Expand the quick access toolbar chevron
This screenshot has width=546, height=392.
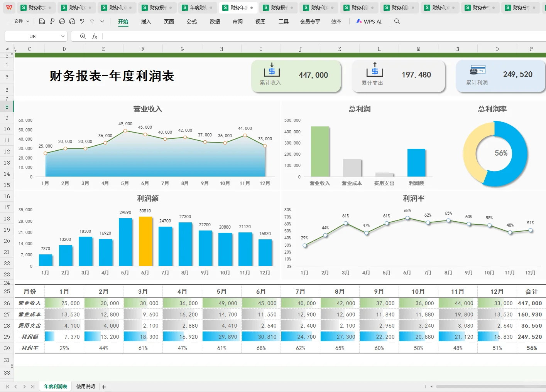click(102, 22)
